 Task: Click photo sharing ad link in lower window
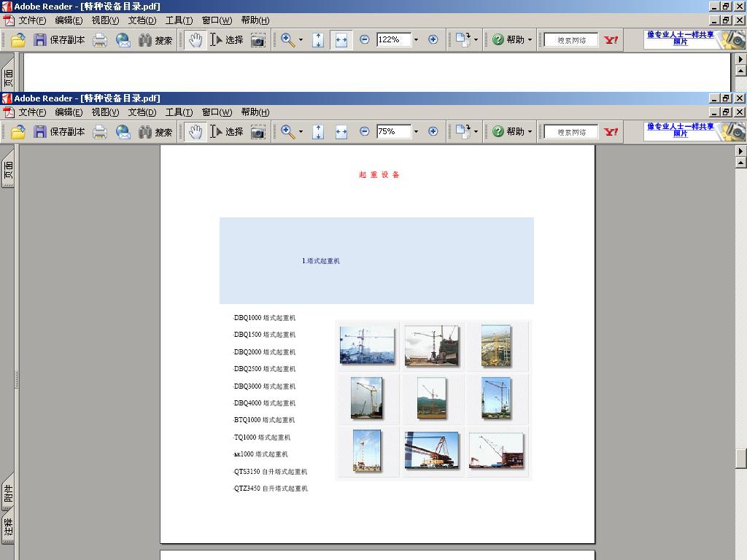click(681, 130)
